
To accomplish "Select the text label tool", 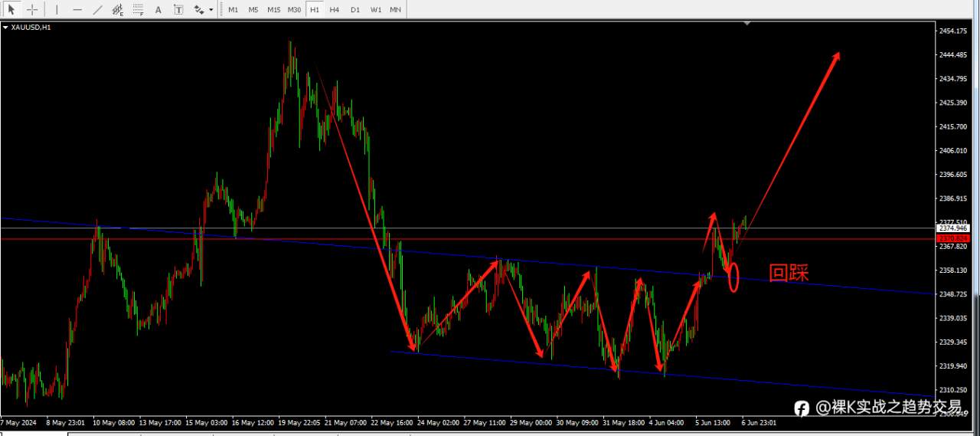I will tap(178, 10).
